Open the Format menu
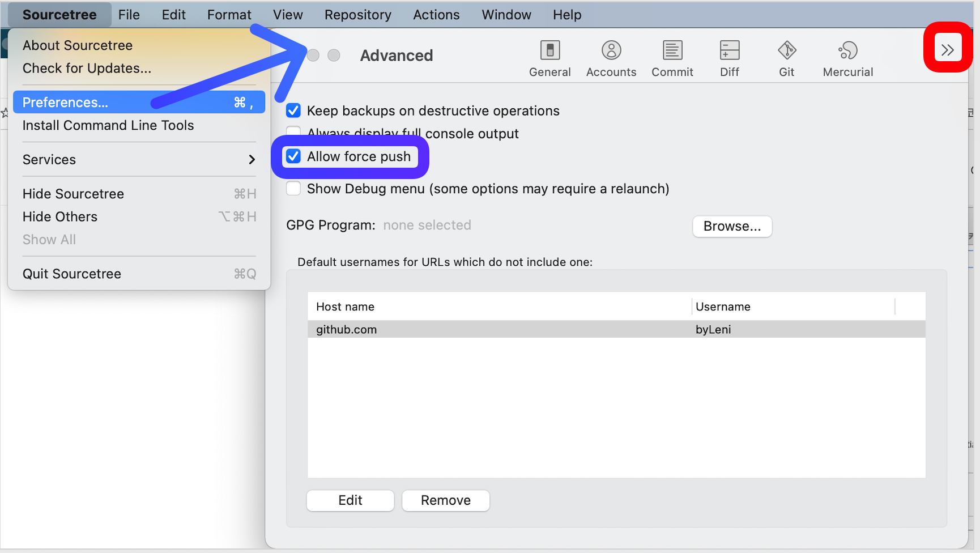The width and height of the screenshot is (980, 553). [229, 15]
